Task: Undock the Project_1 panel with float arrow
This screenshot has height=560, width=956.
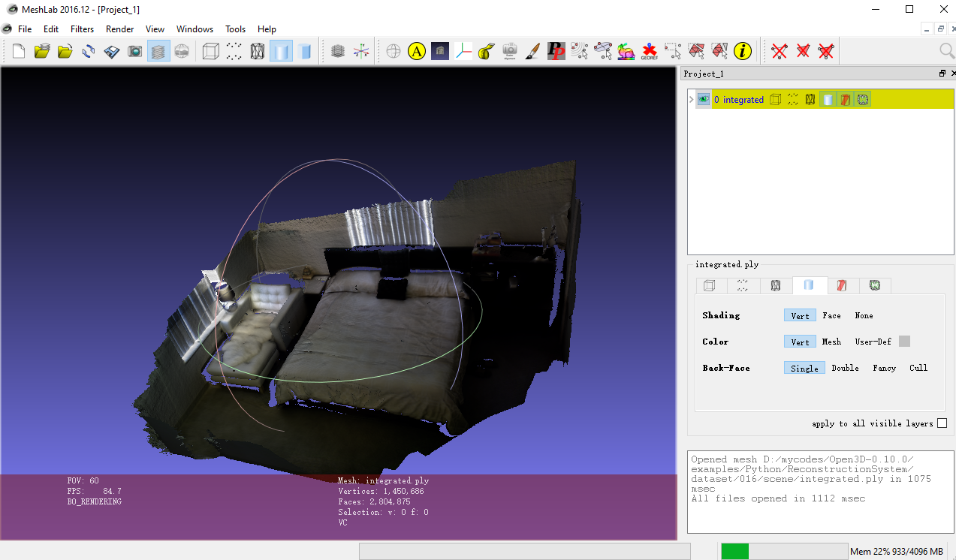Action: (941, 73)
